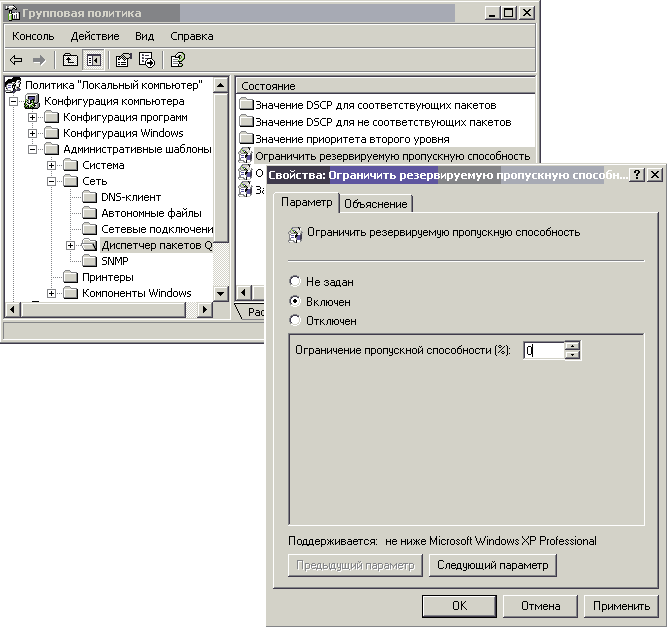The height and width of the screenshot is (627, 667).
Task: Collapse the 'Административные шаблоны' tree node
Action: pos(33,149)
